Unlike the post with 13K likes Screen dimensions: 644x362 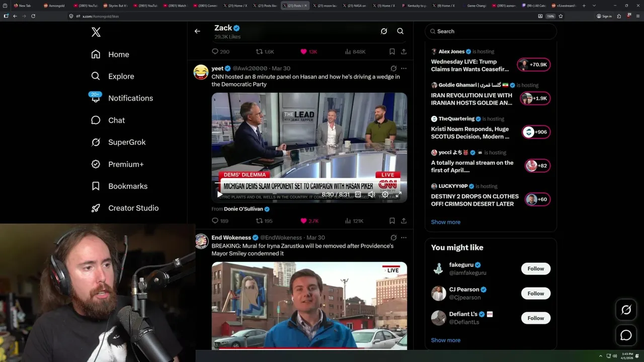click(303, 51)
